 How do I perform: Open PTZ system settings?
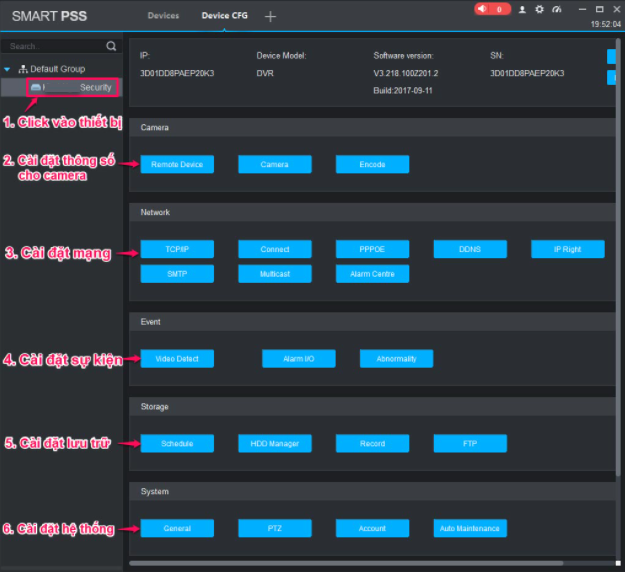click(x=274, y=528)
